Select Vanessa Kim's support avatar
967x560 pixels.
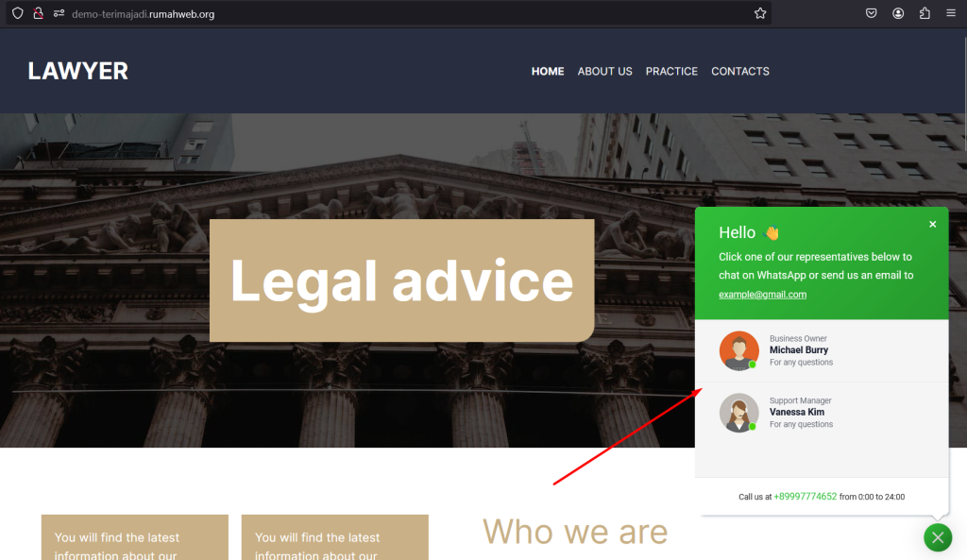[x=738, y=413]
